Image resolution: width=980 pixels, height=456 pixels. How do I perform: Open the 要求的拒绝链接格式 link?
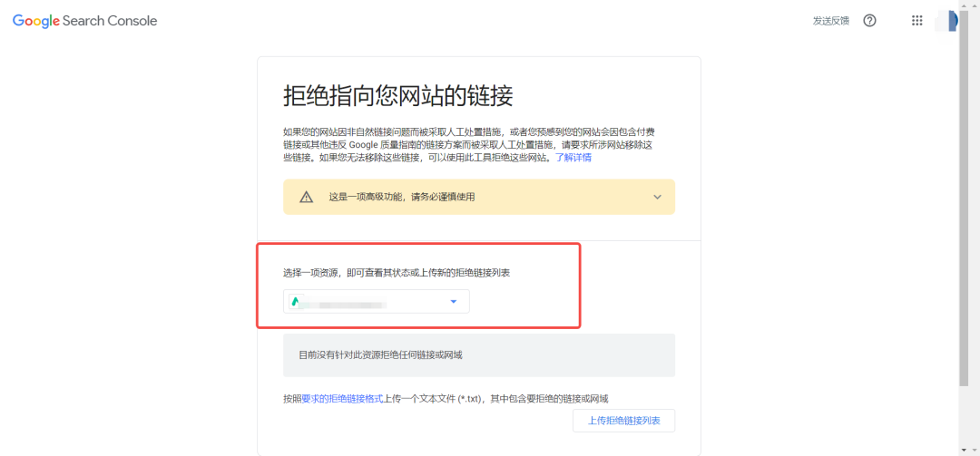(342, 399)
